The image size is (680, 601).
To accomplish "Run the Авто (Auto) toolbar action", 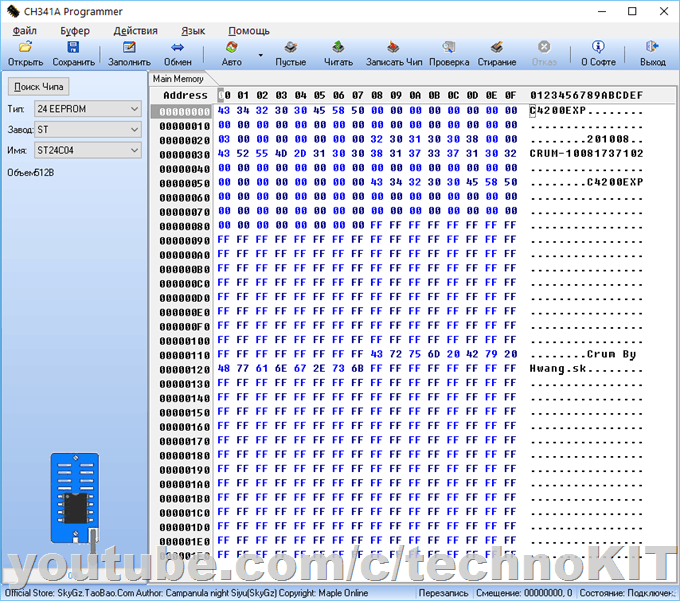I will pyautogui.click(x=231, y=47).
